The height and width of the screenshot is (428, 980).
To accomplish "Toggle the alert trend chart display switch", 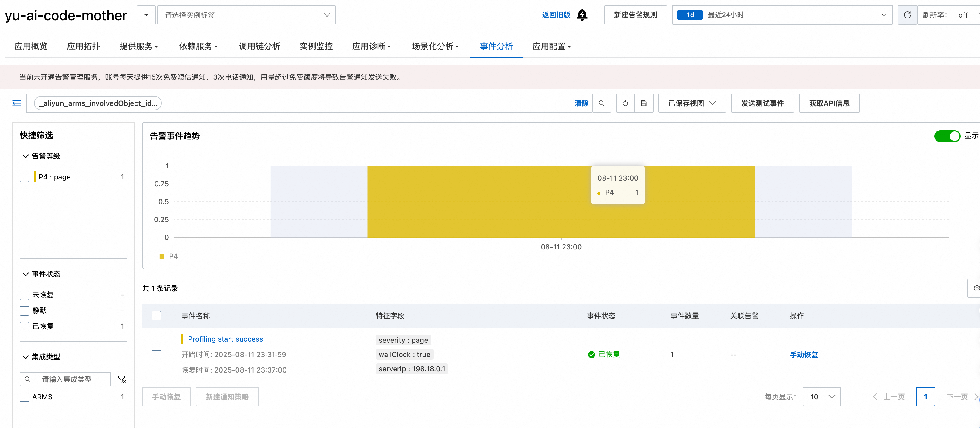I will click(x=947, y=136).
